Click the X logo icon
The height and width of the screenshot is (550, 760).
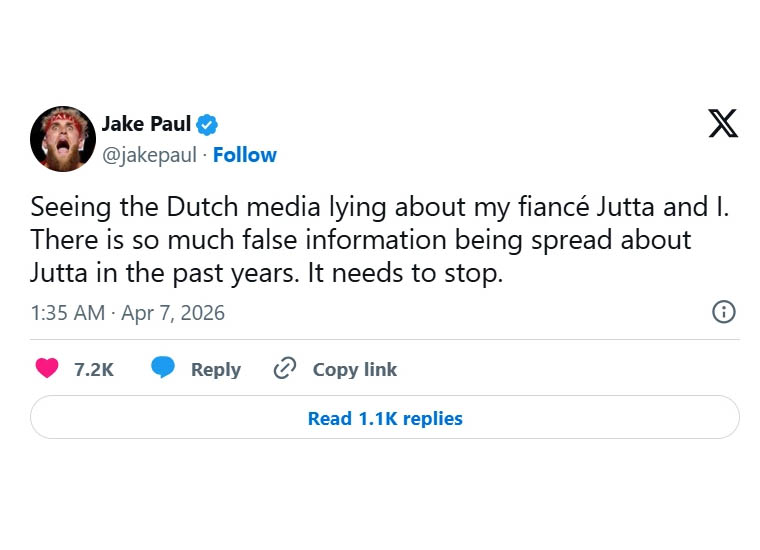(x=722, y=123)
